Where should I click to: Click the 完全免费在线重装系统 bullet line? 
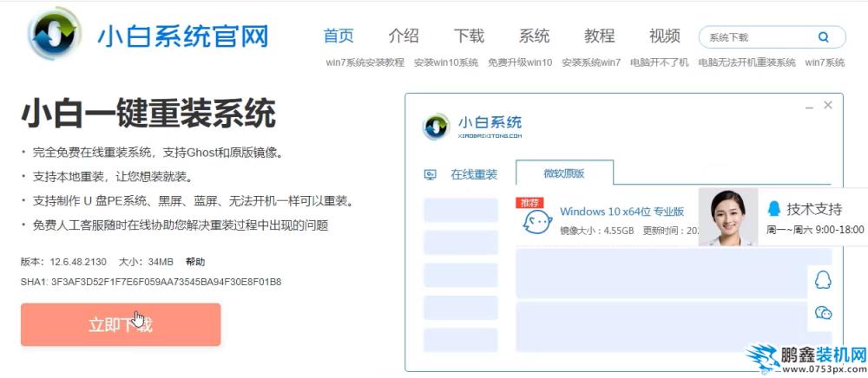pyautogui.click(x=158, y=153)
